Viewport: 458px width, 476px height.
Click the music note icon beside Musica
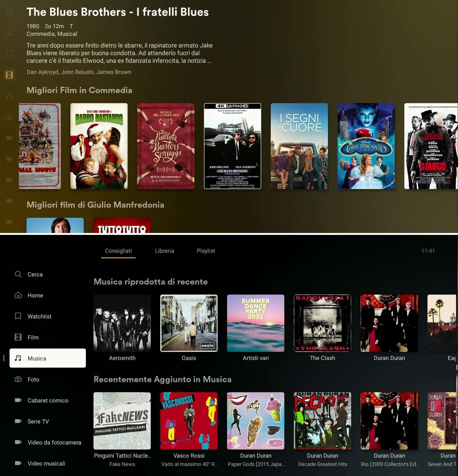[18, 358]
